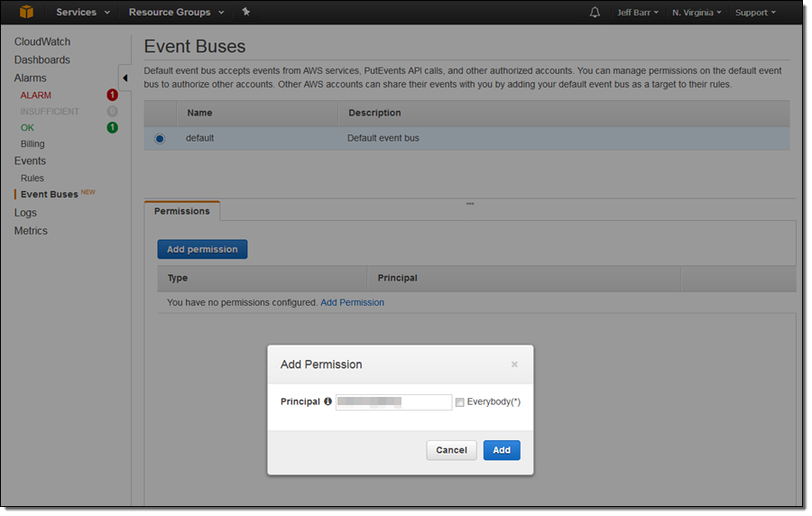Viewport: 812px width, 516px height.
Task: Click the red ALARM count badge
Action: pyautogui.click(x=112, y=95)
